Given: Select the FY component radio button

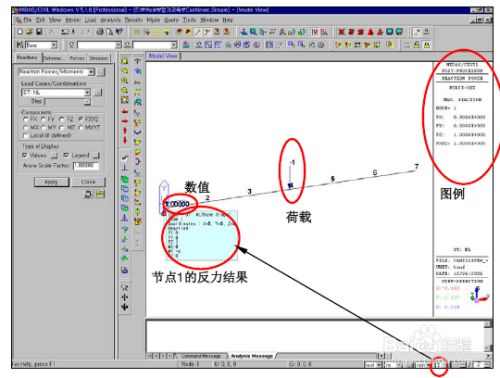Looking at the screenshot, I should point(43,119).
